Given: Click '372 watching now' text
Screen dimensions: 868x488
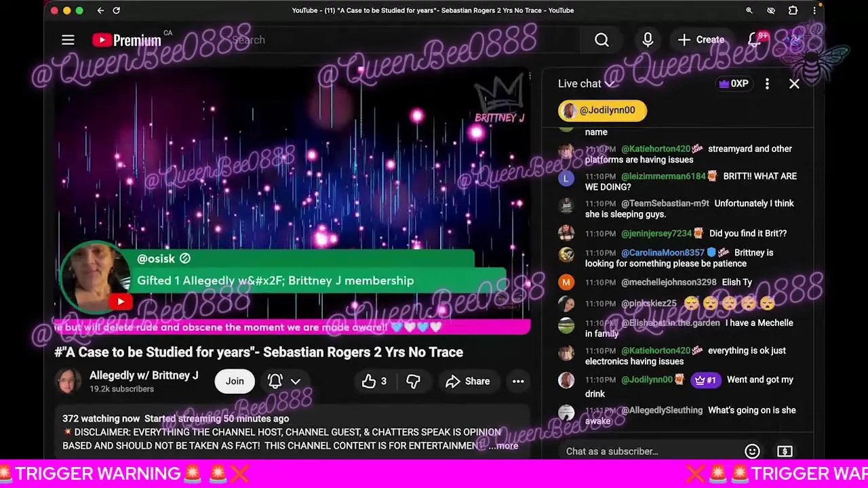Looking at the screenshot, I should 101,419.
